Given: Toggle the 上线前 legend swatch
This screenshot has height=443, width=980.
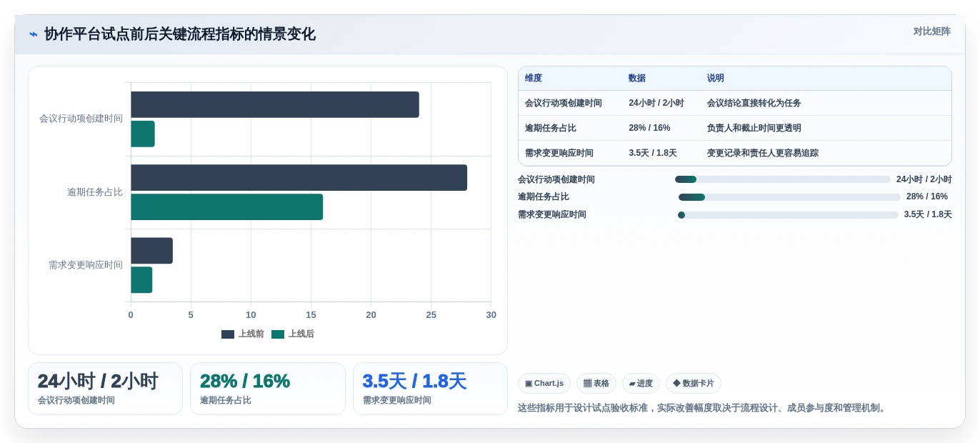Looking at the screenshot, I should pos(228,334).
